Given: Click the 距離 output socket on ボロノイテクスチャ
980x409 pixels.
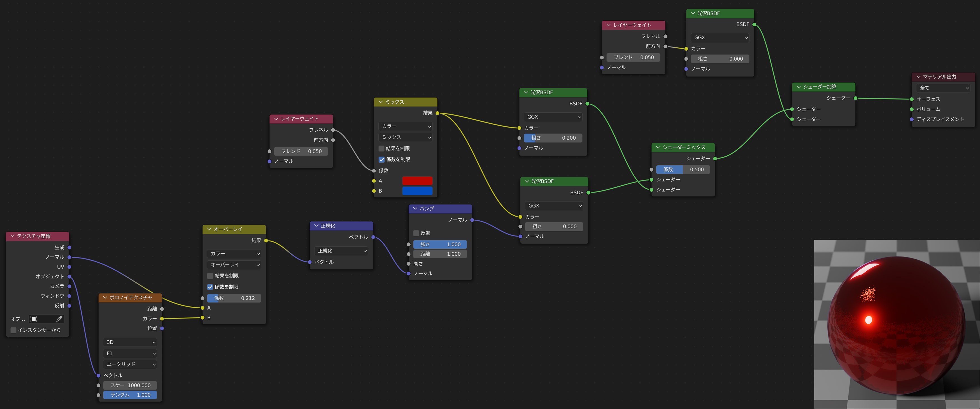Looking at the screenshot, I should [x=162, y=309].
